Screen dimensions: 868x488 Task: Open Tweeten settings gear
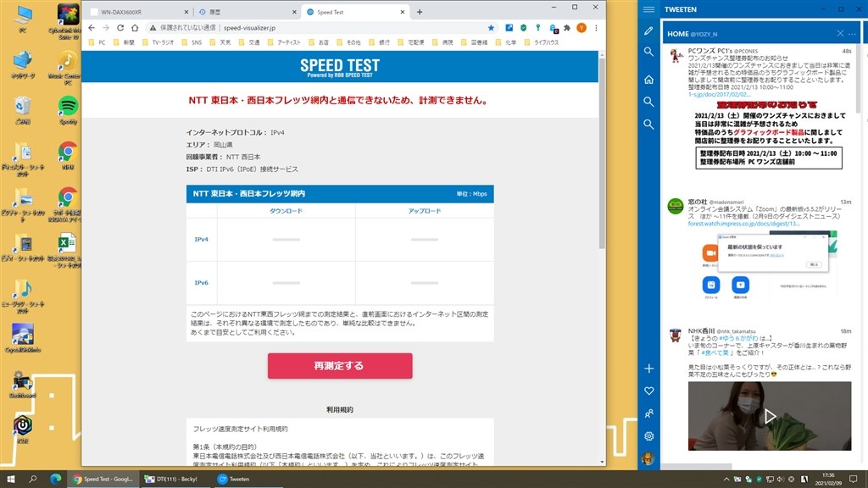tap(648, 436)
